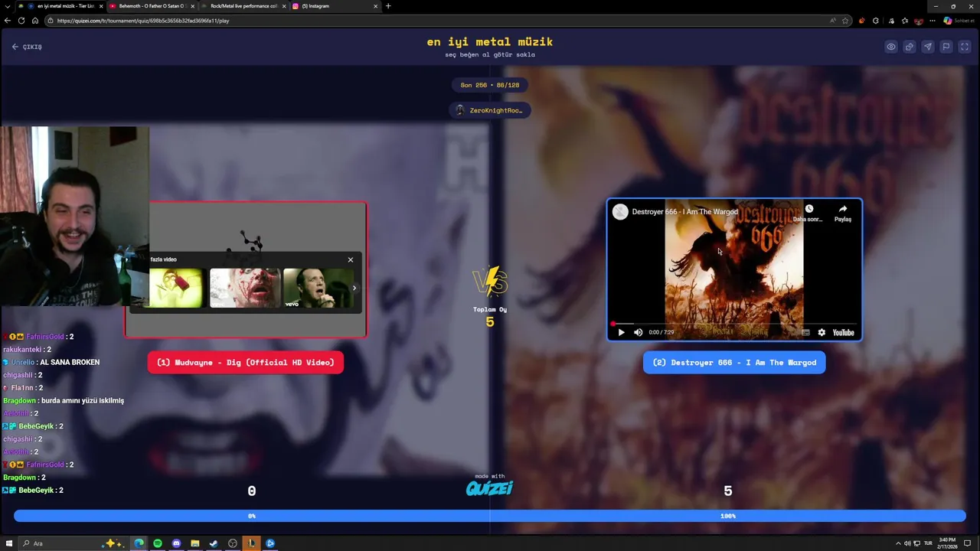Click the dice random icon in quiz header
Viewport: 980px width, 551px height.
pos(910,47)
